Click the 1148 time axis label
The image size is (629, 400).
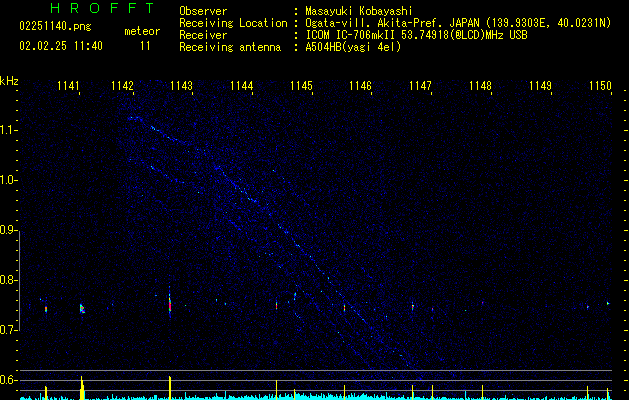(x=480, y=86)
